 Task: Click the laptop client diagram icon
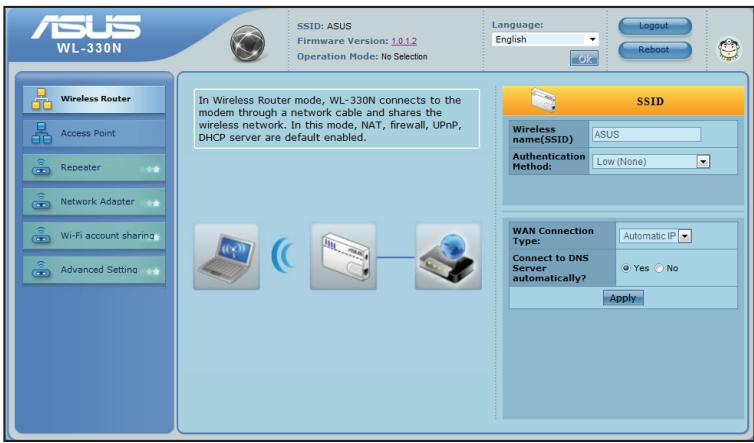coord(226,257)
